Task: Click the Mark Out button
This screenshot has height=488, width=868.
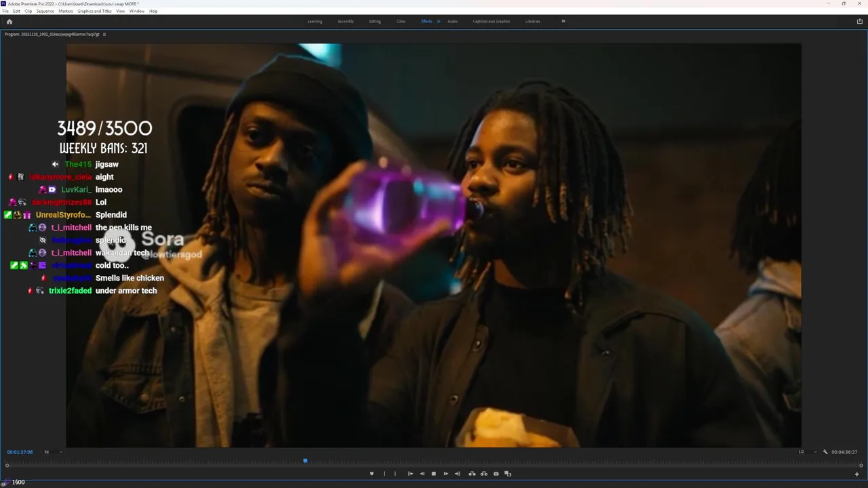Action: 395,474
